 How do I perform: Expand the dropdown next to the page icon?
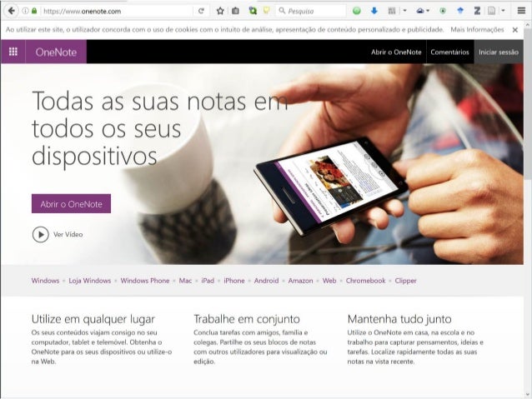pyautogui.click(x=503, y=11)
